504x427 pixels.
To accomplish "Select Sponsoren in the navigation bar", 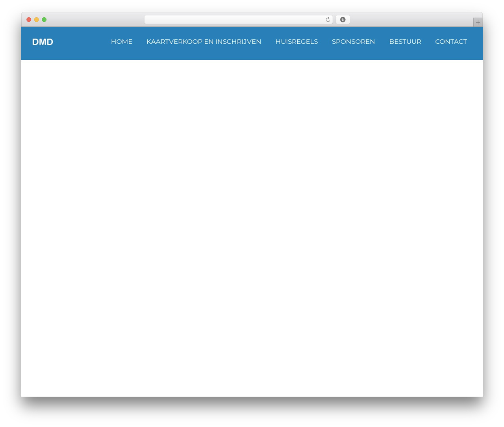I will (x=353, y=42).
